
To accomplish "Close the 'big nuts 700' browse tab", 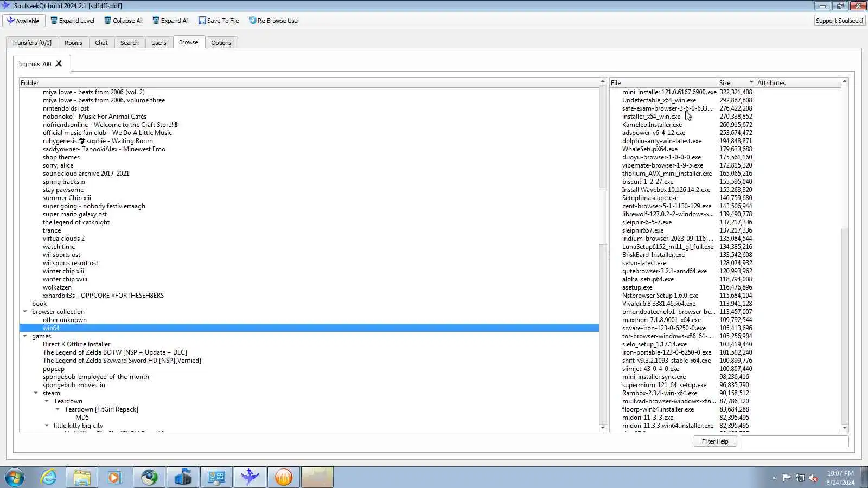I will pyautogui.click(x=59, y=63).
